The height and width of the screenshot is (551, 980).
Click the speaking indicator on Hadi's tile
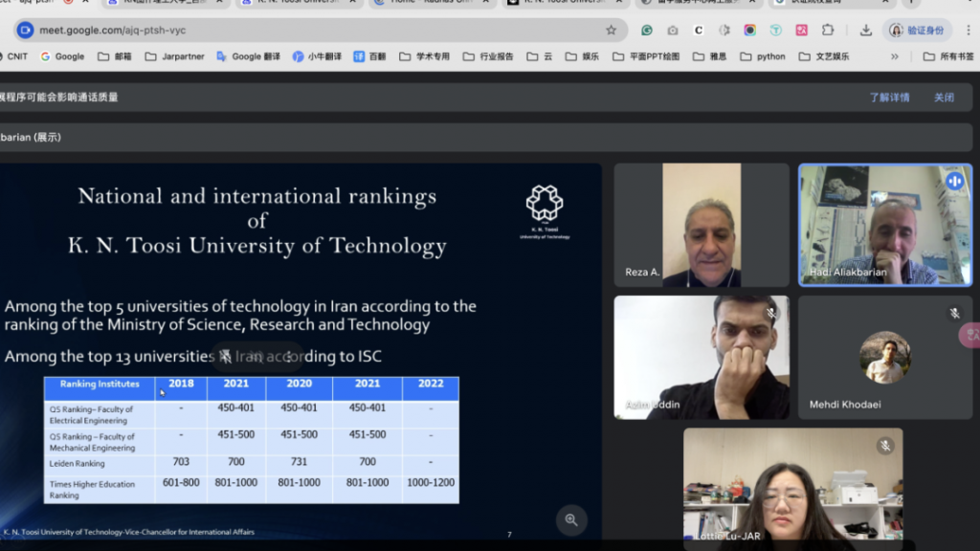click(954, 181)
